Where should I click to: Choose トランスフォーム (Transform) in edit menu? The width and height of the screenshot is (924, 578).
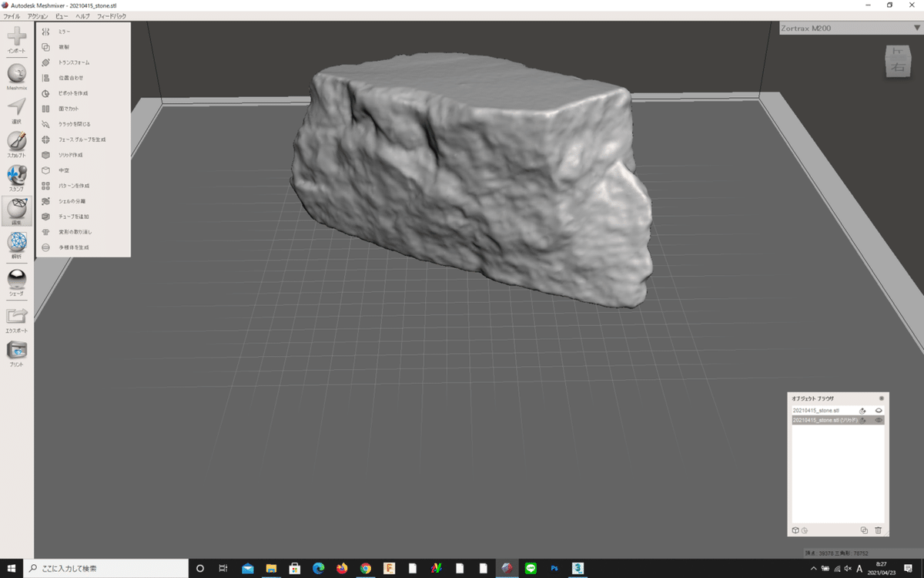(x=82, y=62)
